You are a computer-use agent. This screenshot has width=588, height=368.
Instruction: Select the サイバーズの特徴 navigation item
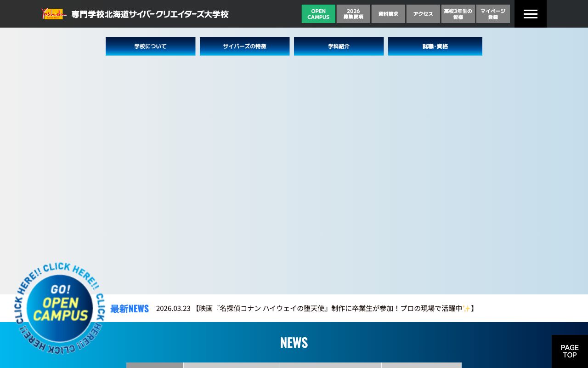coord(244,46)
